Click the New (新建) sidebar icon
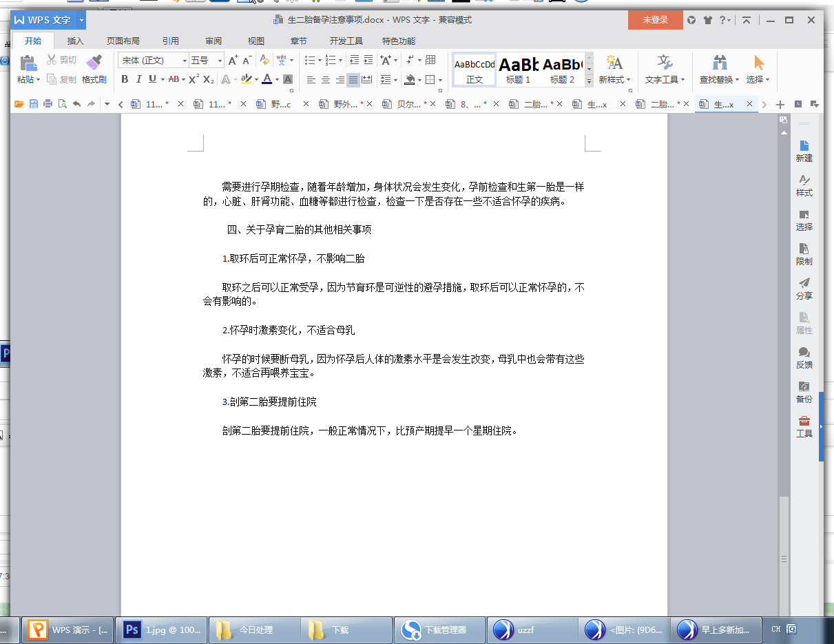The width and height of the screenshot is (834, 644). point(804,151)
